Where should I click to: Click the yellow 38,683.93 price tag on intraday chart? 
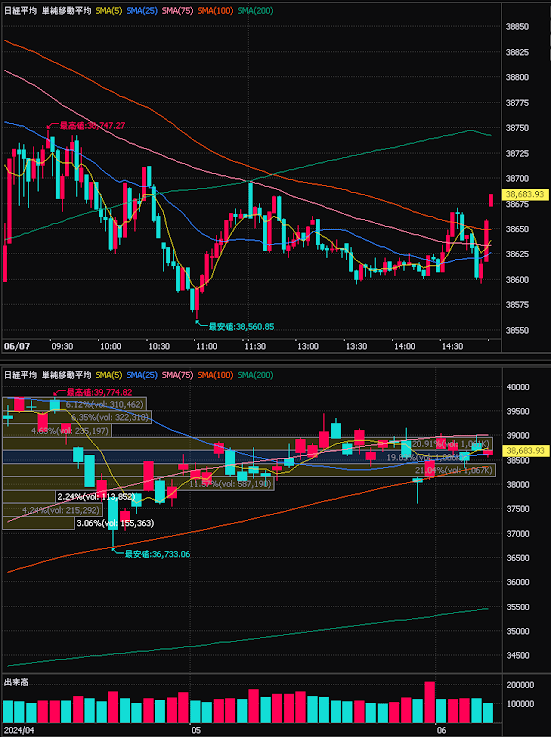[525, 194]
